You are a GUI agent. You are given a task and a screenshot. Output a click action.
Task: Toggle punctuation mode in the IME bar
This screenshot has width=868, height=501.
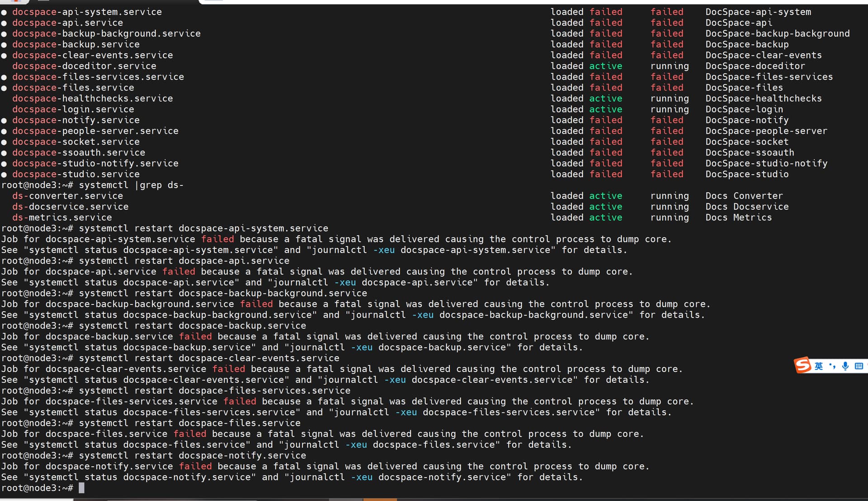click(832, 366)
